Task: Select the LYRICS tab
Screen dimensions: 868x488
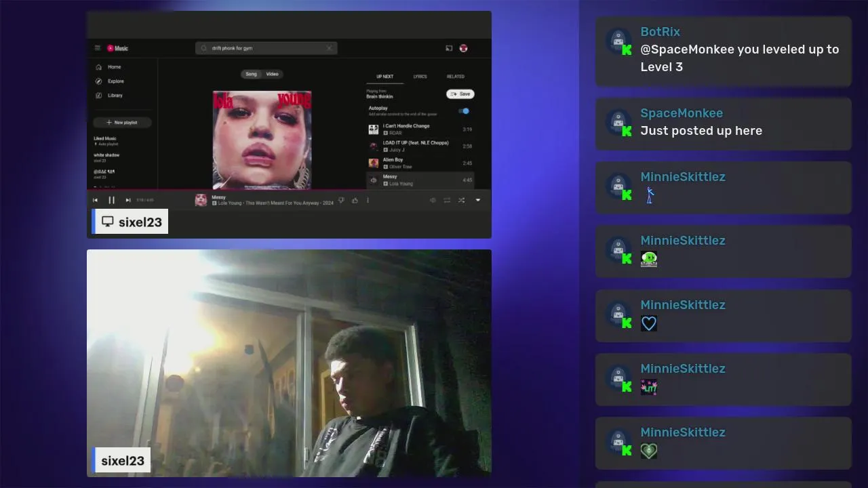Action: point(420,77)
